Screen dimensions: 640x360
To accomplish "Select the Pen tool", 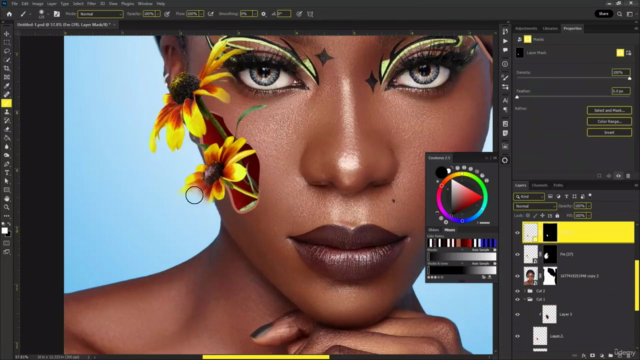I will tap(7, 164).
